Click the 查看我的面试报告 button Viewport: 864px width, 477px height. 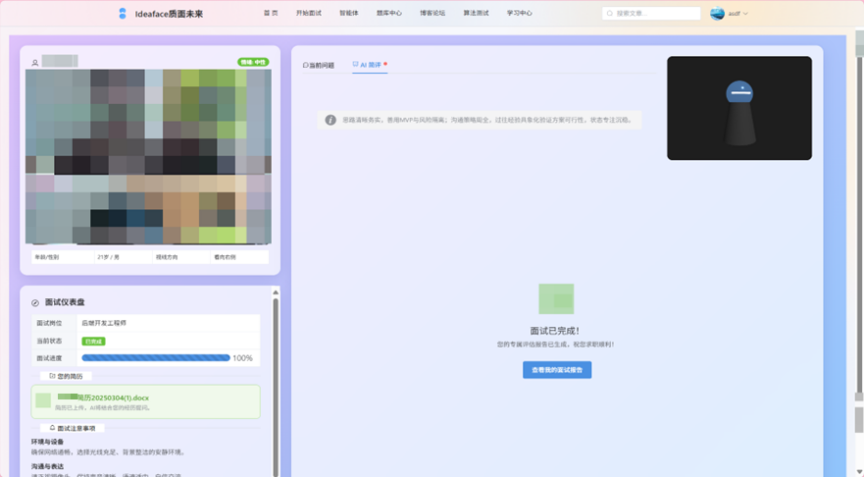[557, 370]
